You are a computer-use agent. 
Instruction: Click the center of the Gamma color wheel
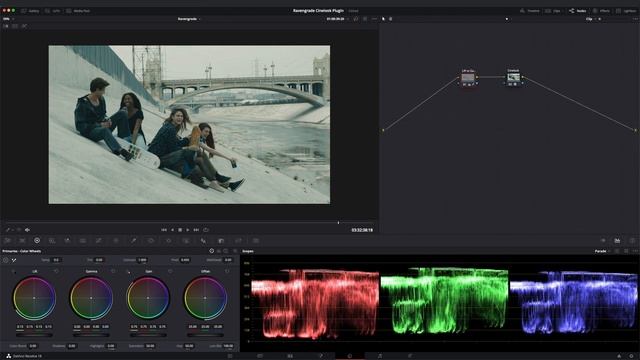coord(91,298)
